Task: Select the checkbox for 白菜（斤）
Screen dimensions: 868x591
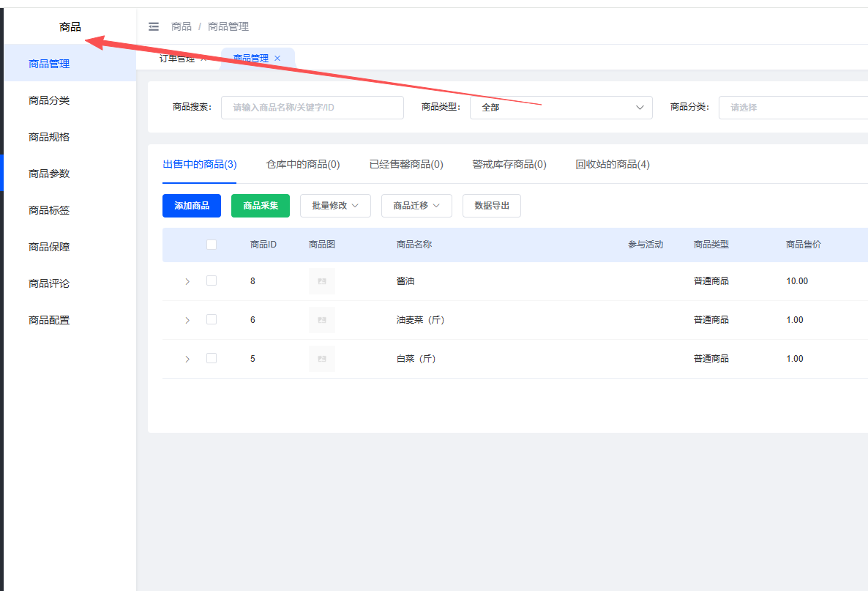Action: point(212,358)
